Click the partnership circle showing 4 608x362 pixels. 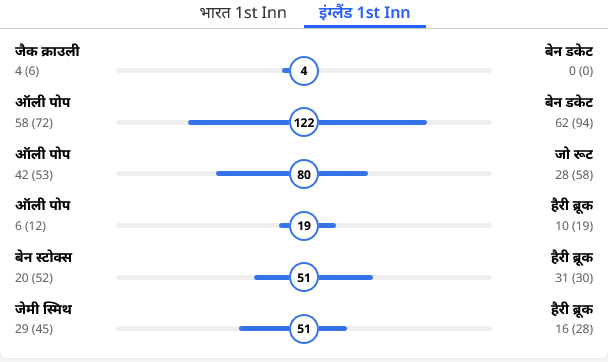click(x=304, y=71)
